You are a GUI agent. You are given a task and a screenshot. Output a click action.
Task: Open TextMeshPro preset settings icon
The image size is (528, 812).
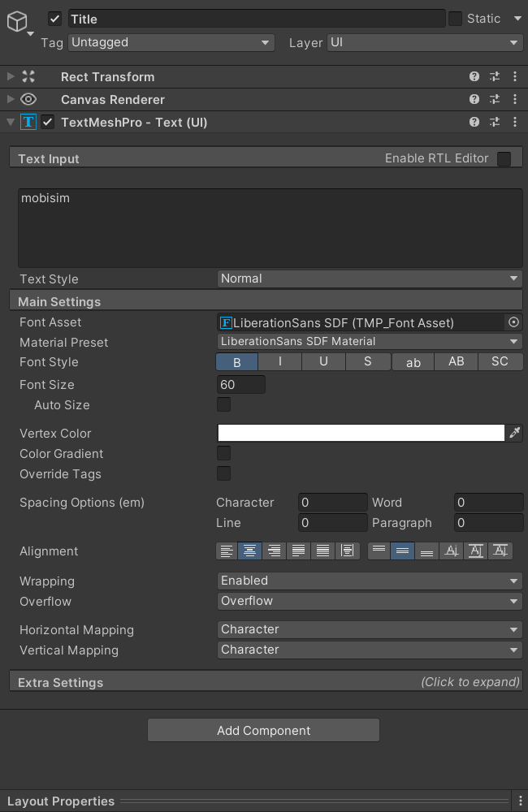[495, 123]
